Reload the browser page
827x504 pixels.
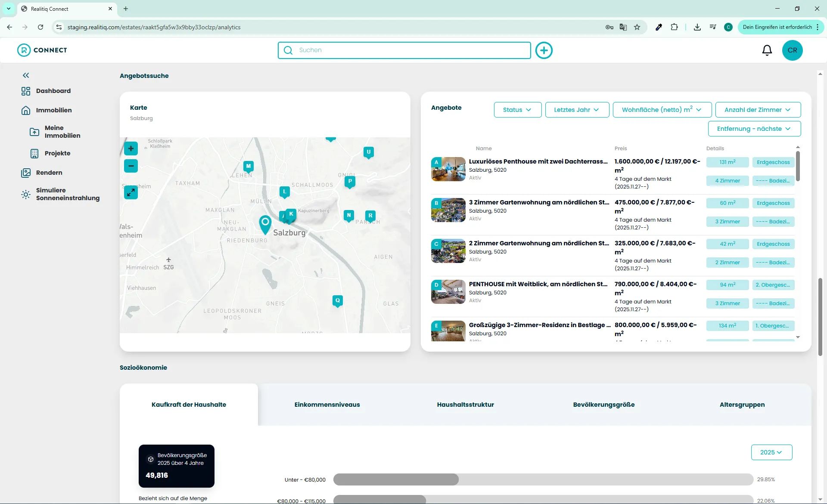click(40, 27)
